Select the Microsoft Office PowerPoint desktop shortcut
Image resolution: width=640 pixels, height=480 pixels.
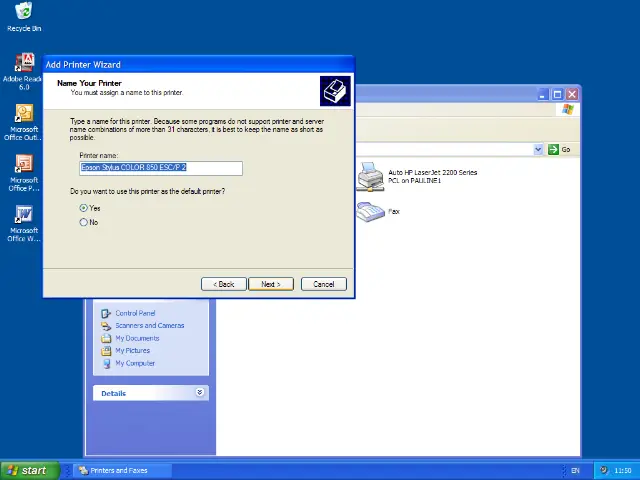point(24,164)
